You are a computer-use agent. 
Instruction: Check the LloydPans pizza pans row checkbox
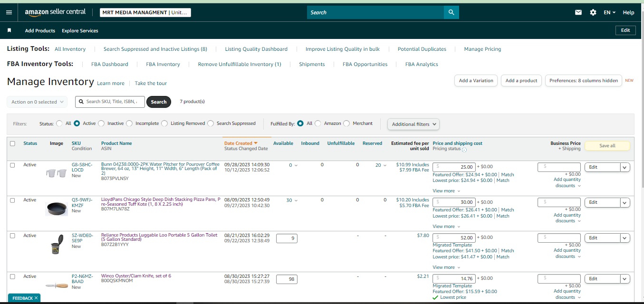[x=12, y=200]
